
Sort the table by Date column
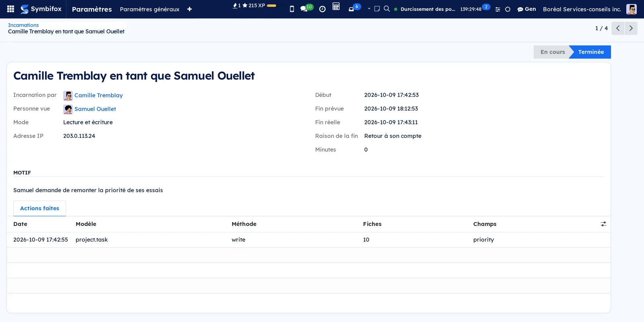tap(20, 224)
